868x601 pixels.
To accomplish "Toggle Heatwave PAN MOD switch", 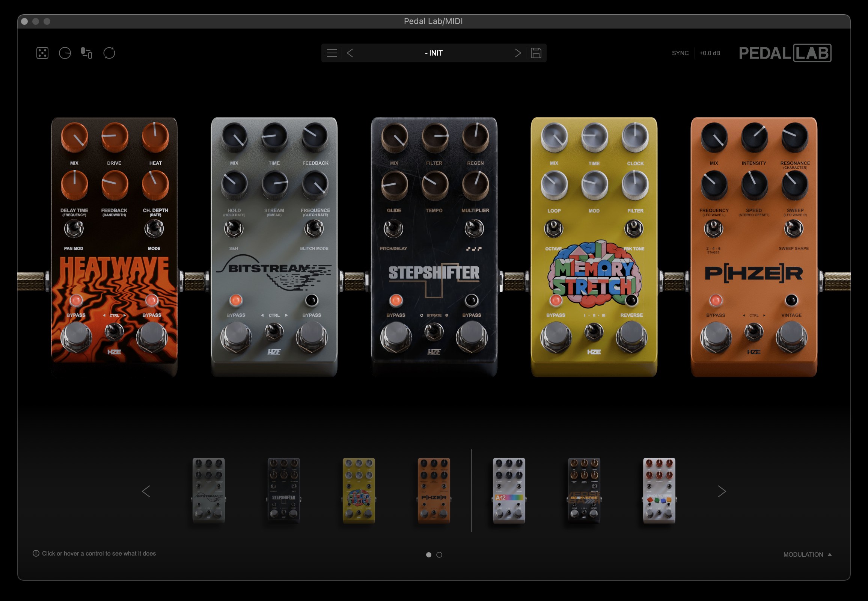I will point(74,228).
